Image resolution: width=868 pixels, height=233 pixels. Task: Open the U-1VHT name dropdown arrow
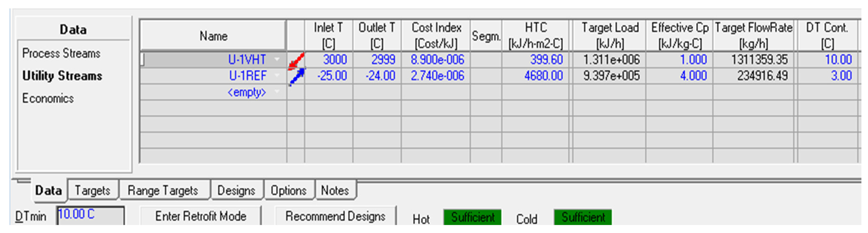point(277,59)
